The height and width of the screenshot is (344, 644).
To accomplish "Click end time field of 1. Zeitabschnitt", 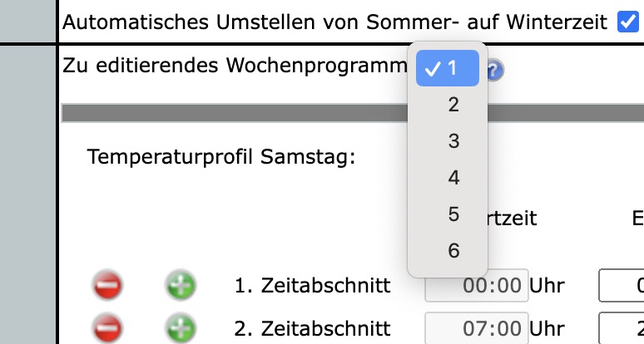I will [622, 285].
